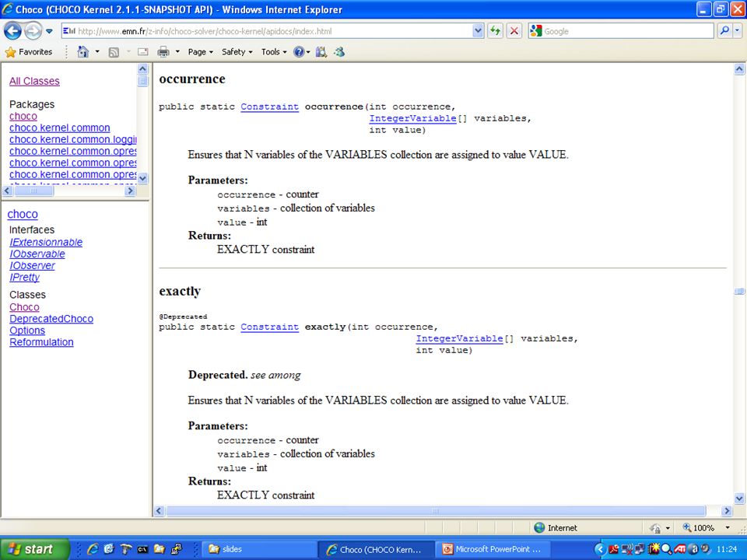Click the main frame scroll-up arrow

[739, 69]
